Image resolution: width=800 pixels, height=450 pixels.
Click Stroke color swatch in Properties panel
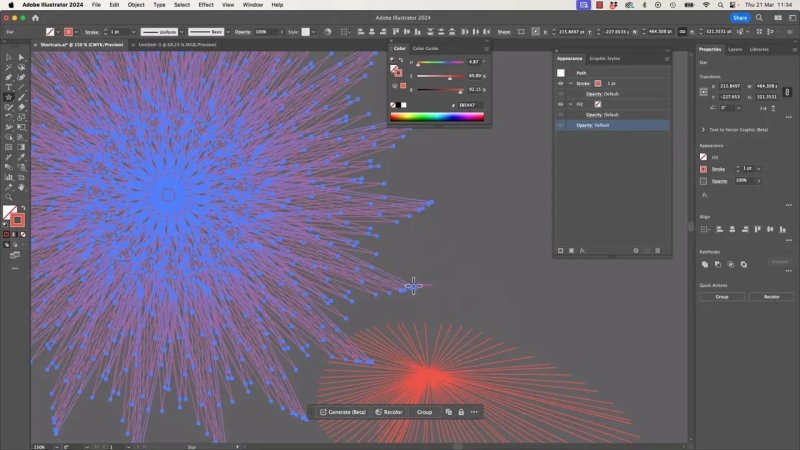(x=704, y=169)
